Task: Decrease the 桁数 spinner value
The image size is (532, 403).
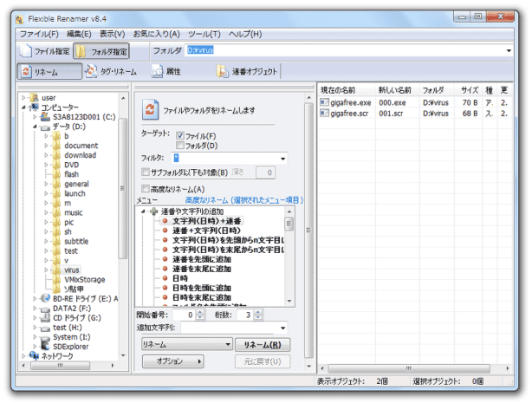Action: click(258, 317)
